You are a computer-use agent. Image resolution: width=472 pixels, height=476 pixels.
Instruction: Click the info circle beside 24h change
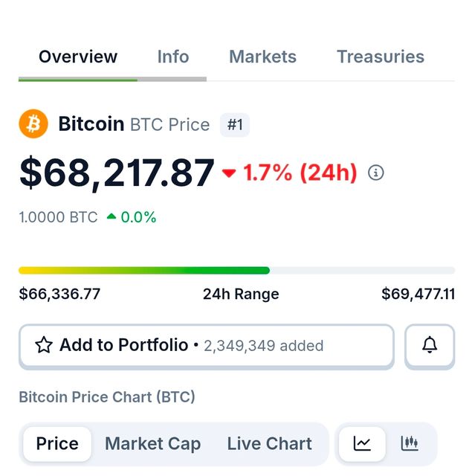point(376,173)
